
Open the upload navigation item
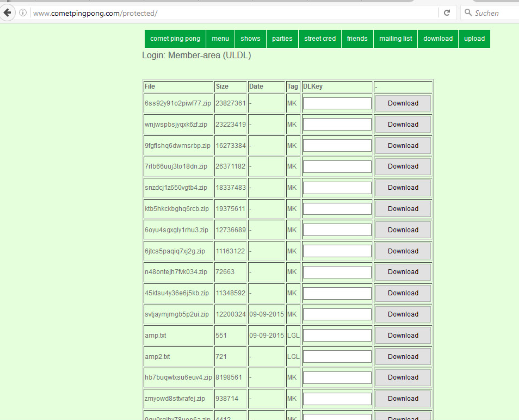pyautogui.click(x=474, y=39)
